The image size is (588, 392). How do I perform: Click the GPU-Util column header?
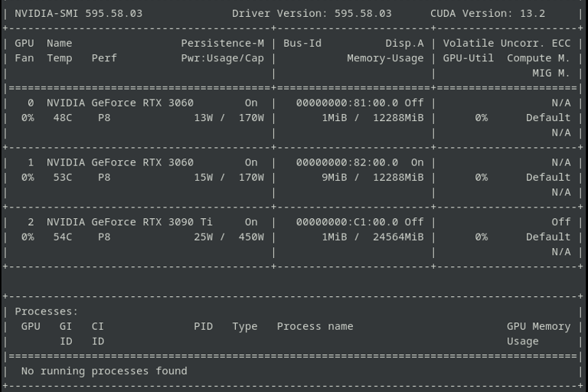coord(469,58)
